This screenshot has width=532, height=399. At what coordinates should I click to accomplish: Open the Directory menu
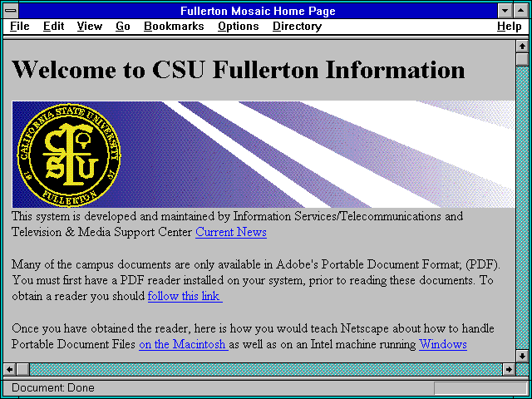[x=298, y=27]
